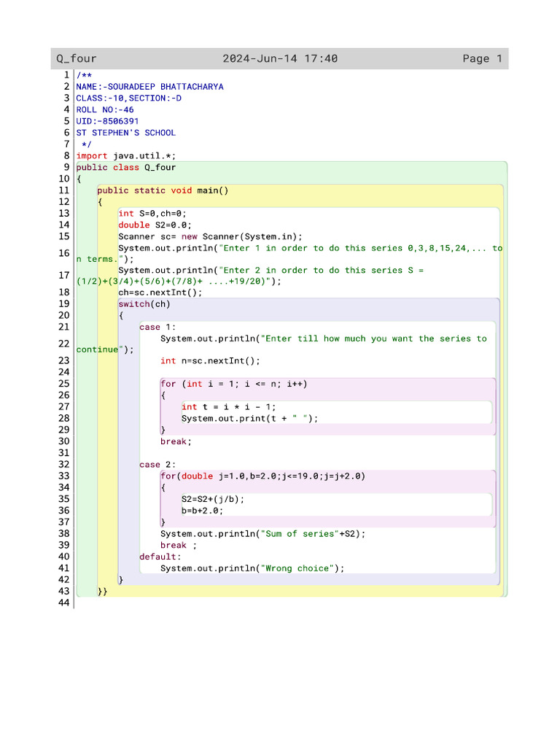Click the "import java.util.*;" statement
This screenshot has width=560, height=747.
[125, 156]
